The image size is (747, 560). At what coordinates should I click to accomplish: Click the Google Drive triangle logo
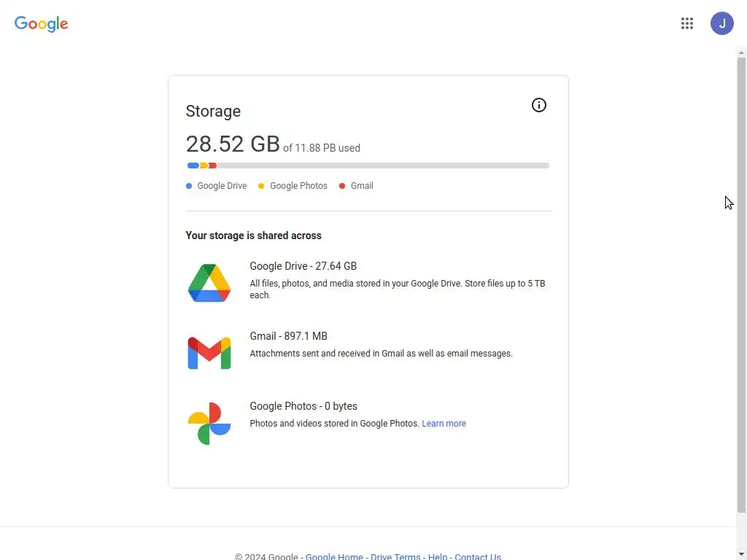[209, 283]
